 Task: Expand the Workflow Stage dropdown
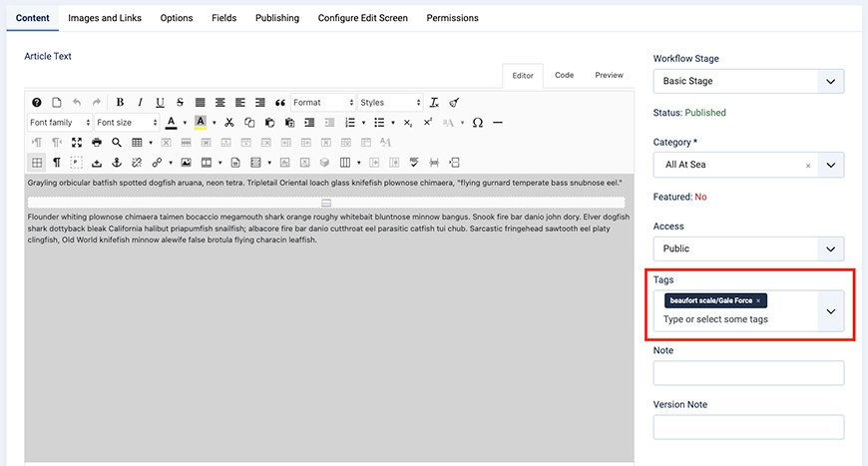(830, 81)
